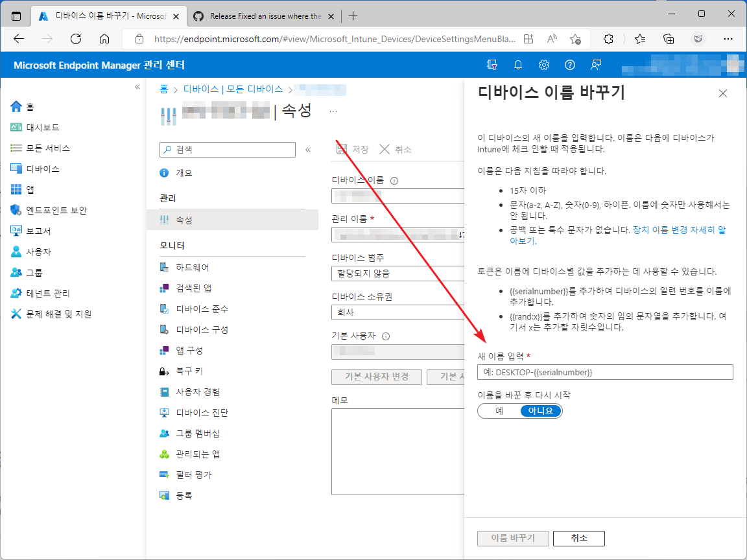Click the 홈 breadcrumb link
Image resolution: width=747 pixels, height=560 pixels.
(x=164, y=89)
